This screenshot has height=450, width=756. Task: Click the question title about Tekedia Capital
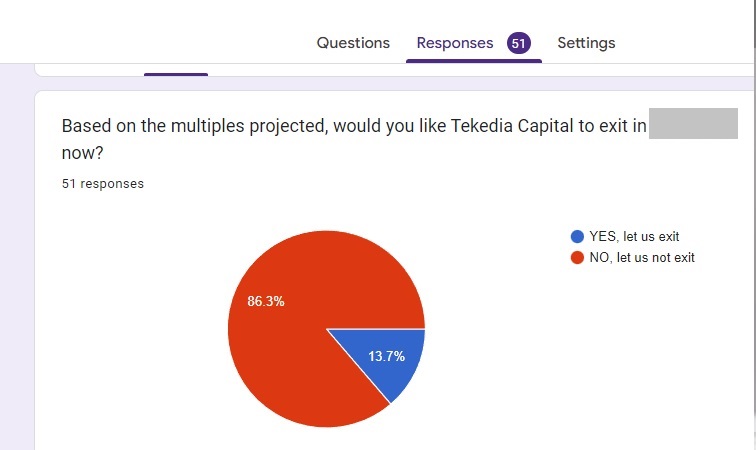click(x=354, y=126)
